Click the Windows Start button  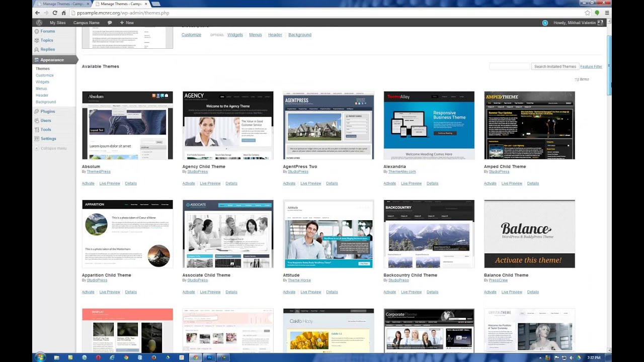[x=40, y=357]
